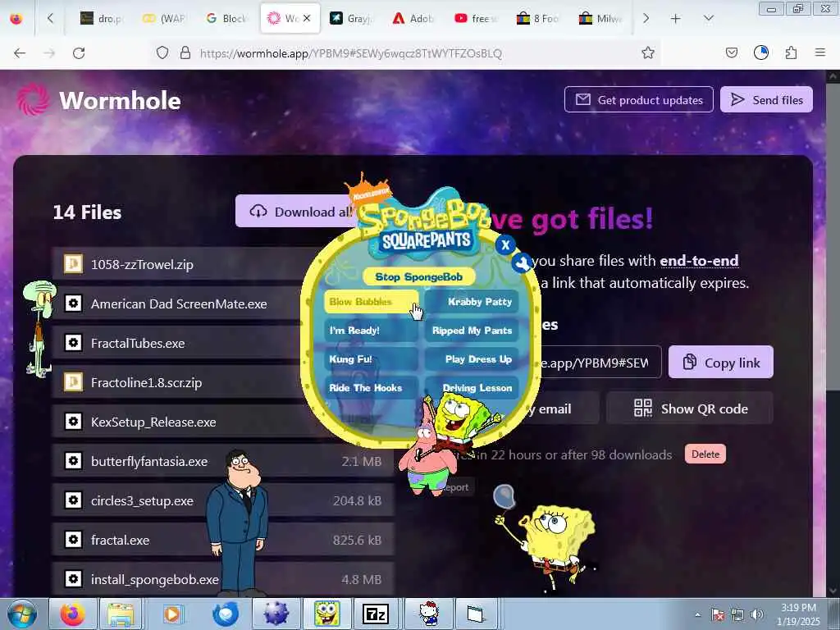Choose Play Dress Up action
The height and width of the screenshot is (630, 840).
[472, 359]
